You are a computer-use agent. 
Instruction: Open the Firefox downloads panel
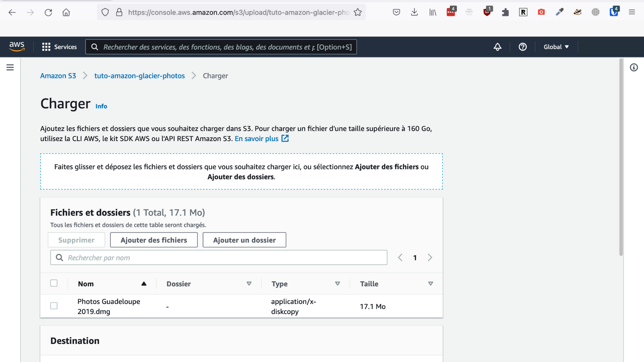(x=414, y=12)
